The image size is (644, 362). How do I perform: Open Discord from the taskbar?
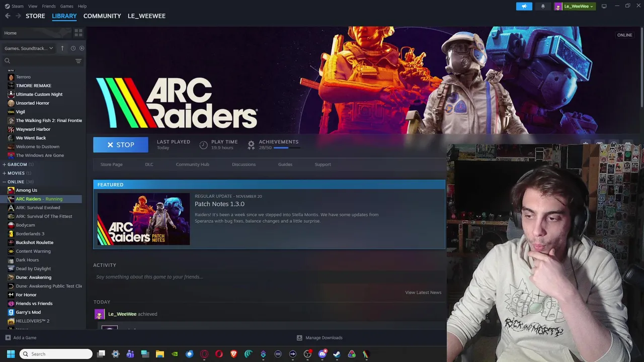click(x=323, y=354)
